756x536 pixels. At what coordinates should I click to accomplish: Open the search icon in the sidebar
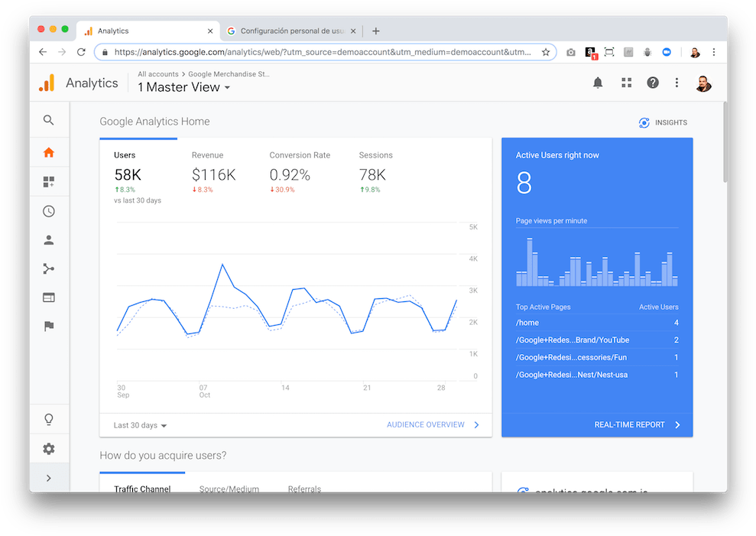pos(48,119)
